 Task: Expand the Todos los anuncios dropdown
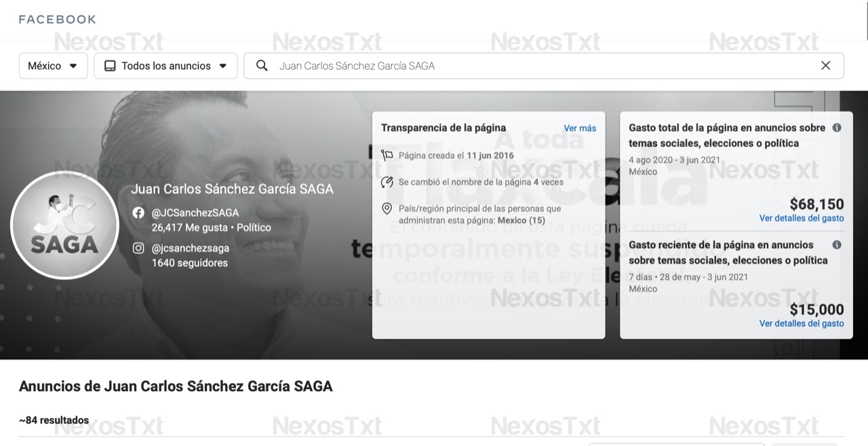222,66
